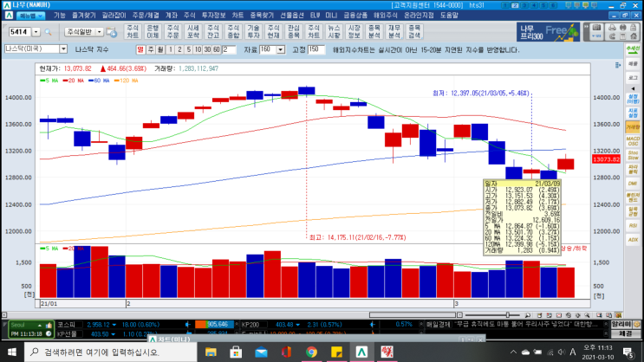The image size is (644, 362).
Task: Open the 주식주문 stock order shortcut
Action: tap(172, 31)
